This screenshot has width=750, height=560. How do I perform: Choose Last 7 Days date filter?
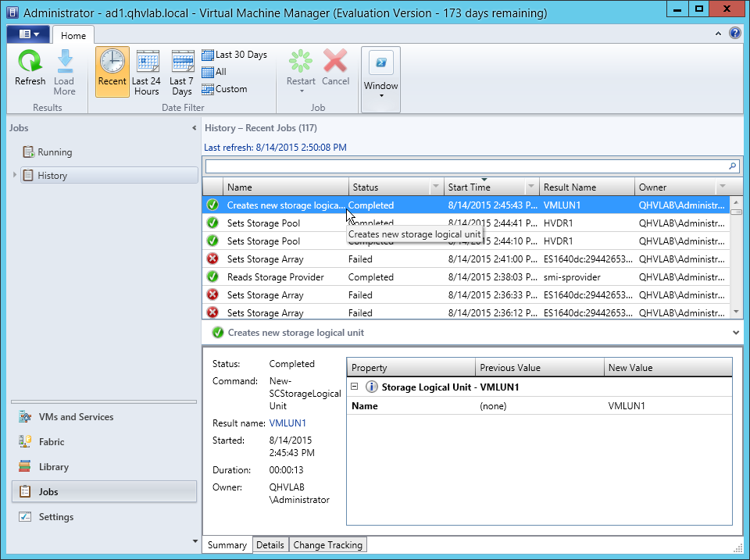point(182,71)
